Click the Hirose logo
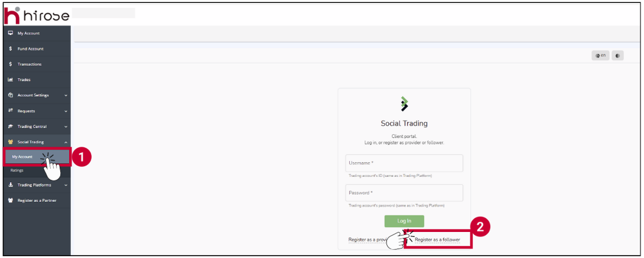This screenshot has width=644, height=258. pyautogui.click(x=37, y=15)
